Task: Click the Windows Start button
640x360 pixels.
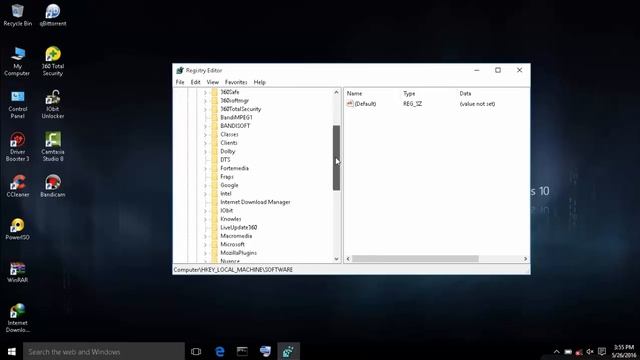Action: (x=11, y=351)
